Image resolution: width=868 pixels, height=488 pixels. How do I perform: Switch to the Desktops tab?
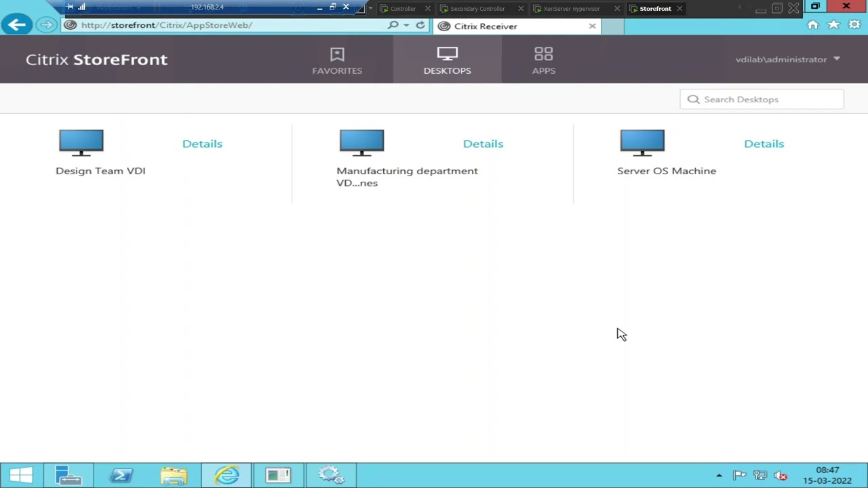click(x=447, y=60)
